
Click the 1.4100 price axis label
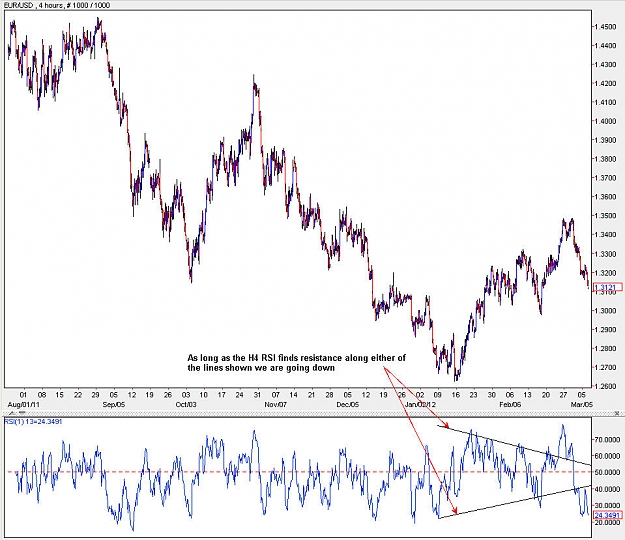pyautogui.click(x=605, y=102)
